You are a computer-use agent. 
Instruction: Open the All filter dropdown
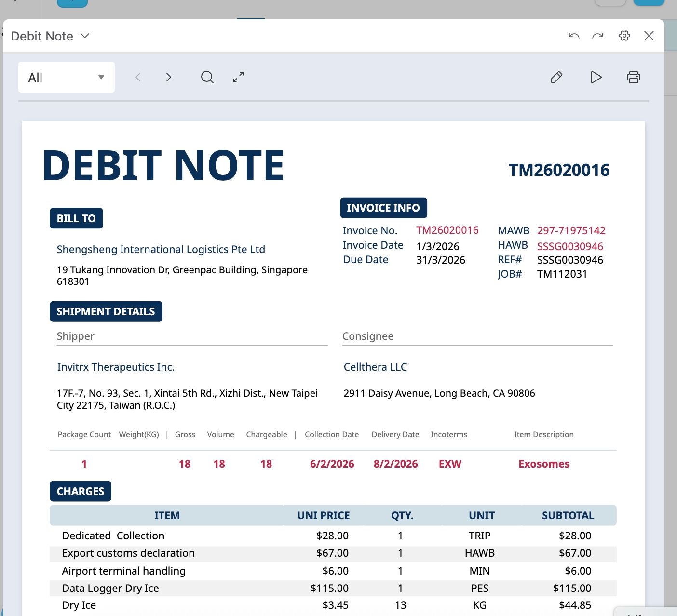click(x=67, y=77)
